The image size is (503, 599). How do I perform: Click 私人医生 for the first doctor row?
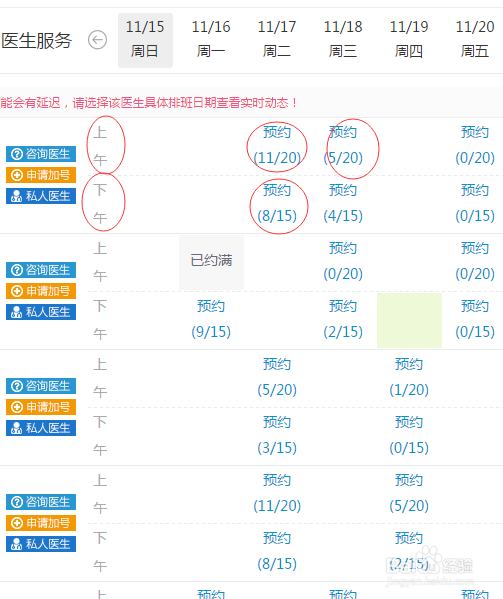[41, 196]
